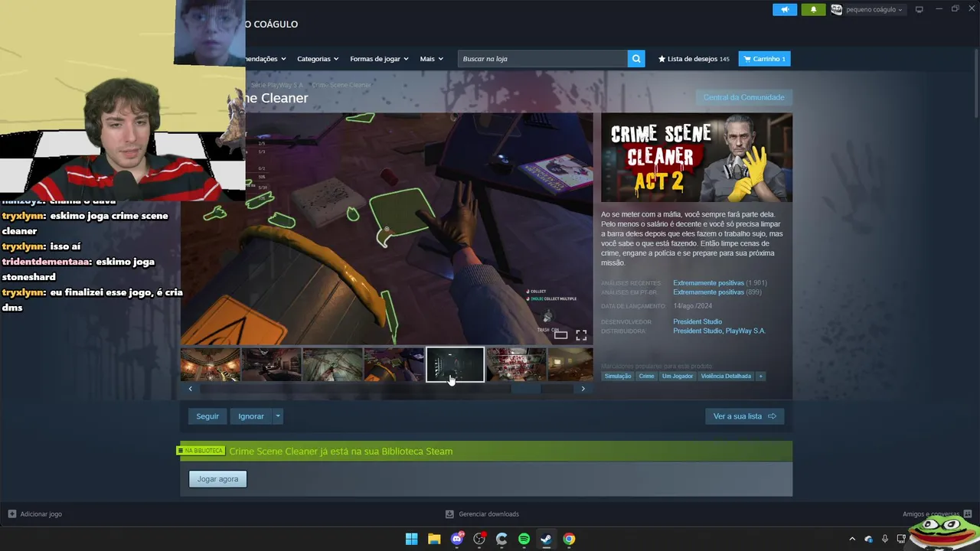Click the thumbnail strip scrollbar handle
This screenshot has width=980, height=551.
[x=525, y=389]
